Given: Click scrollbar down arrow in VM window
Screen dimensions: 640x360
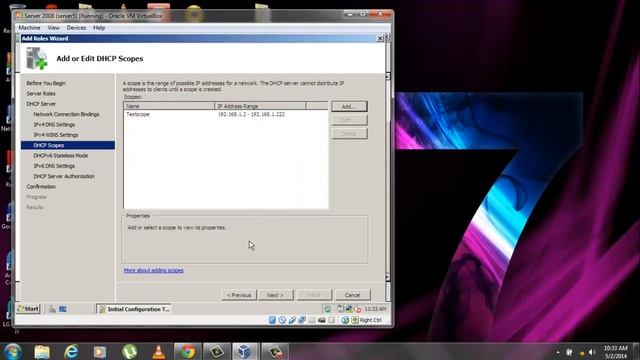Looking at the screenshot, I should pos(387,277).
